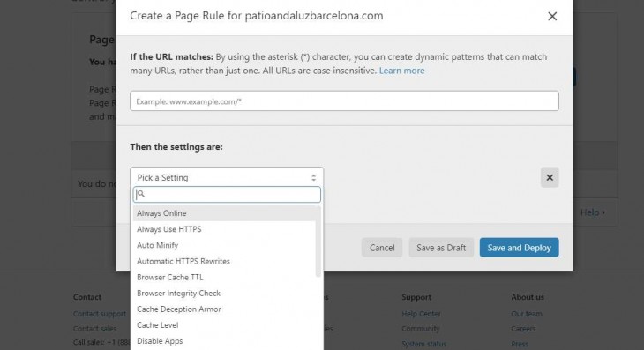Screen dimensions: 644x350
Task: Pick Auto Minify from the list
Action: (x=224, y=245)
